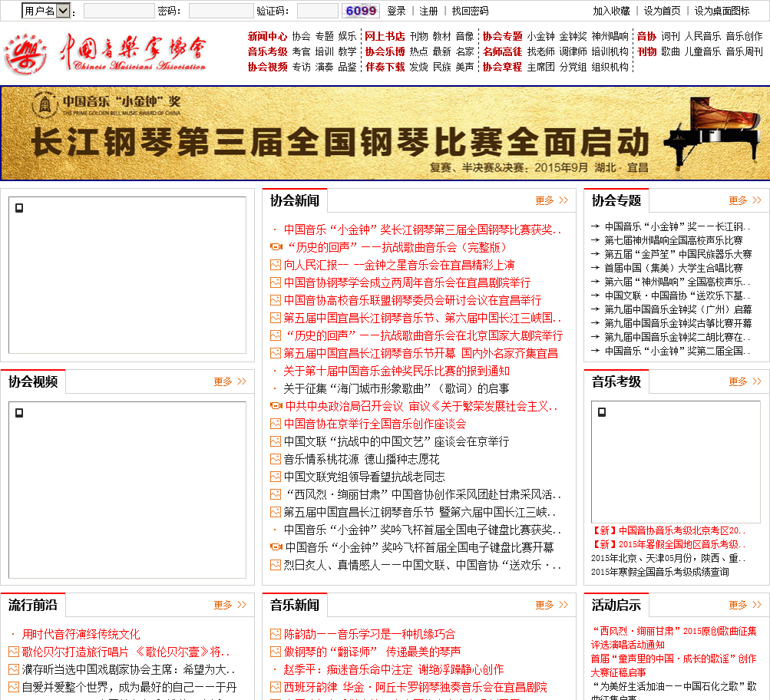Open 关于征集"海门城市形象歌曲" notice
This screenshot has width=770, height=700.
[x=396, y=389]
